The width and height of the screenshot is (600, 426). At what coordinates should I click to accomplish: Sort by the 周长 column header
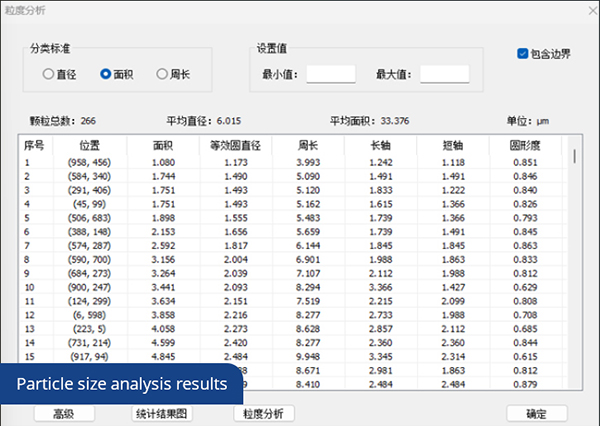coord(307,145)
